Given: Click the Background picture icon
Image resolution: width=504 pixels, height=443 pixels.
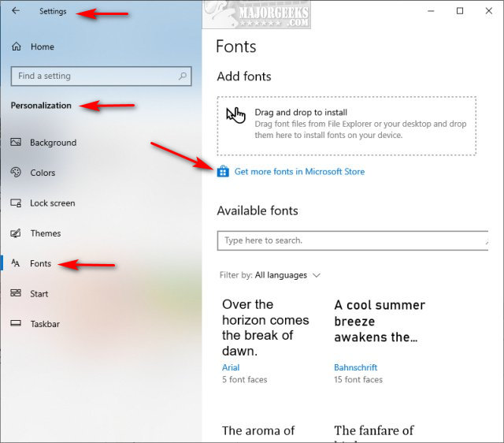Looking at the screenshot, I should (x=16, y=143).
